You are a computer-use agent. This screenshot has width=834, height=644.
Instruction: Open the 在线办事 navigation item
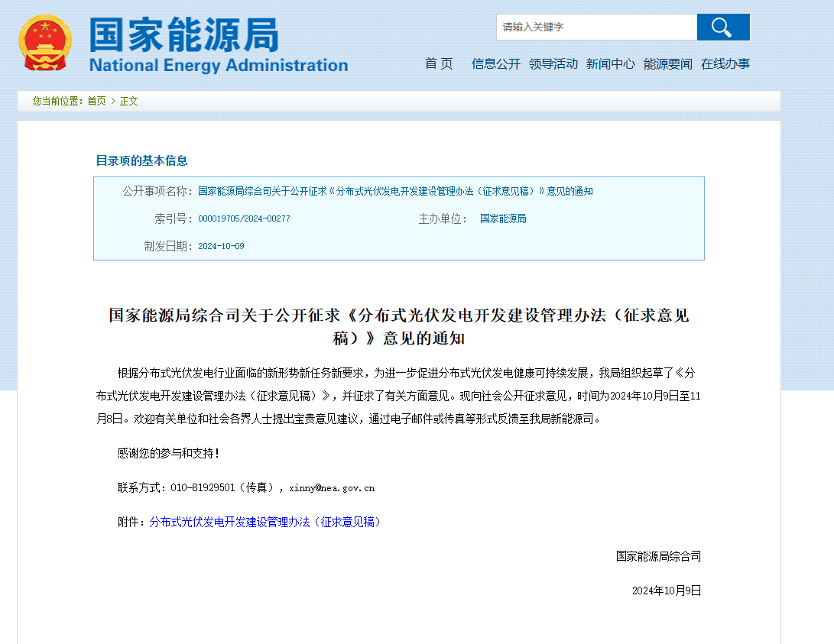(725, 63)
